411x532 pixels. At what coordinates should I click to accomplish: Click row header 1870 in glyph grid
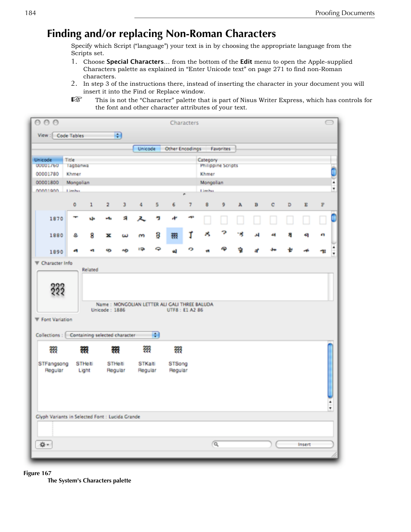pyautogui.click(x=56, y=219)
